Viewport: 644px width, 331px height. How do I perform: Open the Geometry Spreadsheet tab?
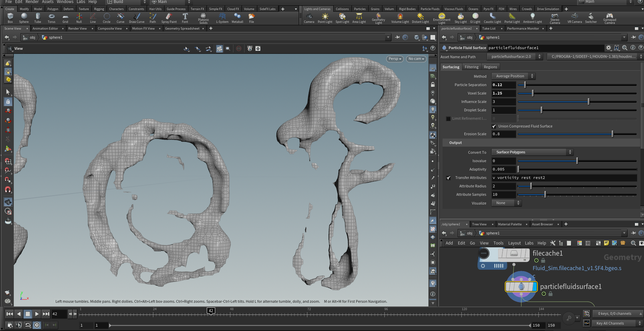coord(182,29)
